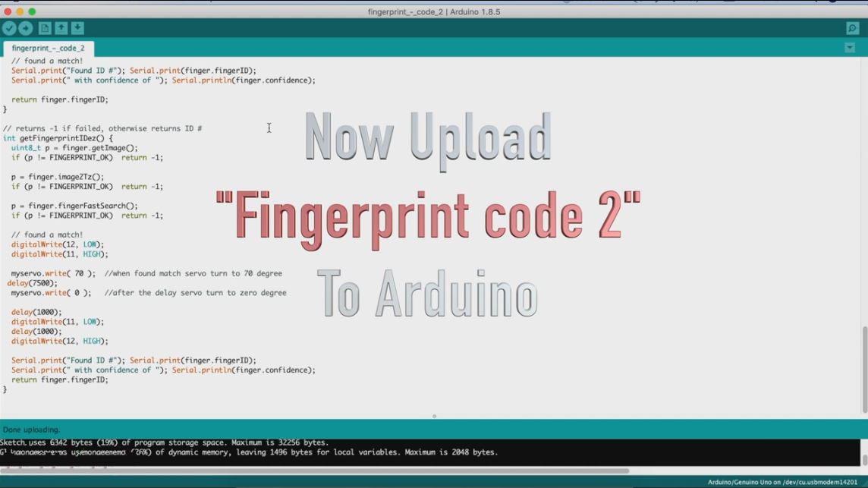Click the red close window button
Screen dimensions: 868x488
[x=8, y=11]
